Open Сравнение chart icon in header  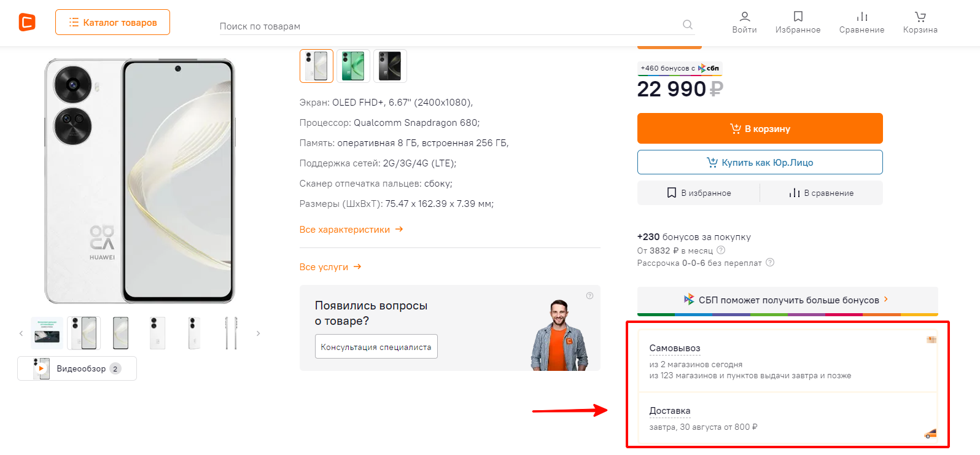[x=861, y=22]
